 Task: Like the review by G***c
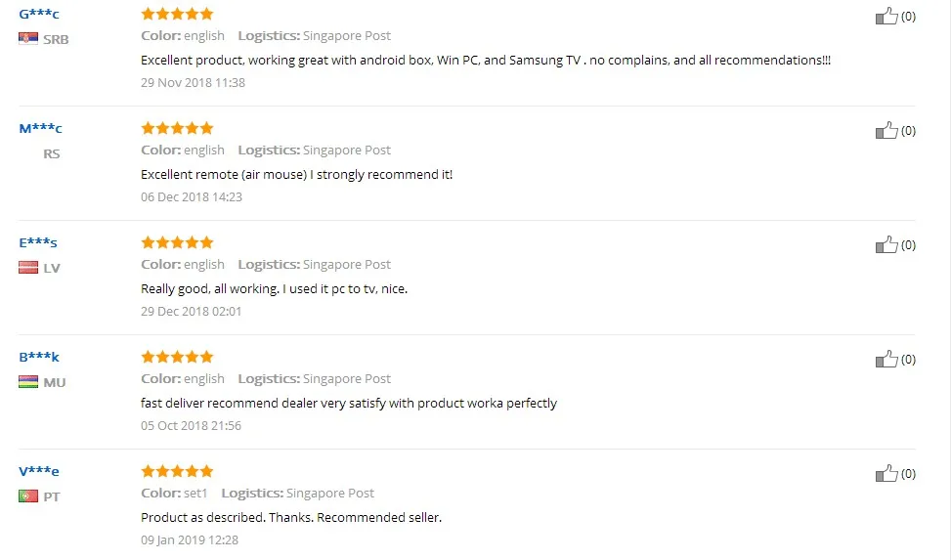pos(886,17)
